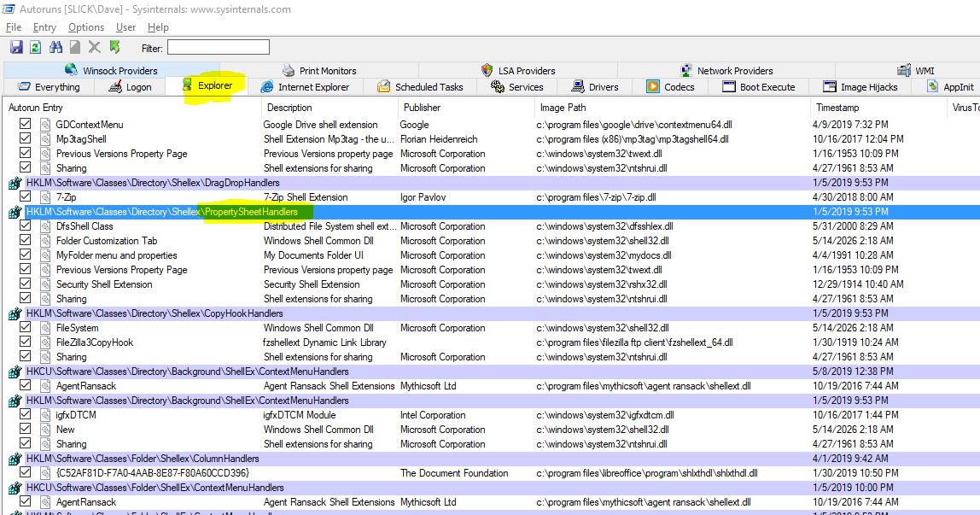Disable MyFolder menu and properties checkbox
The height and width of the screenshot is (515, 980).
[x=25, y=255]
